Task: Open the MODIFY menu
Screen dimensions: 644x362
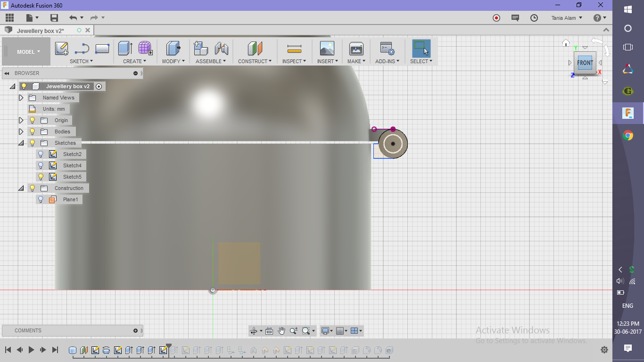Action: [173, 61]
